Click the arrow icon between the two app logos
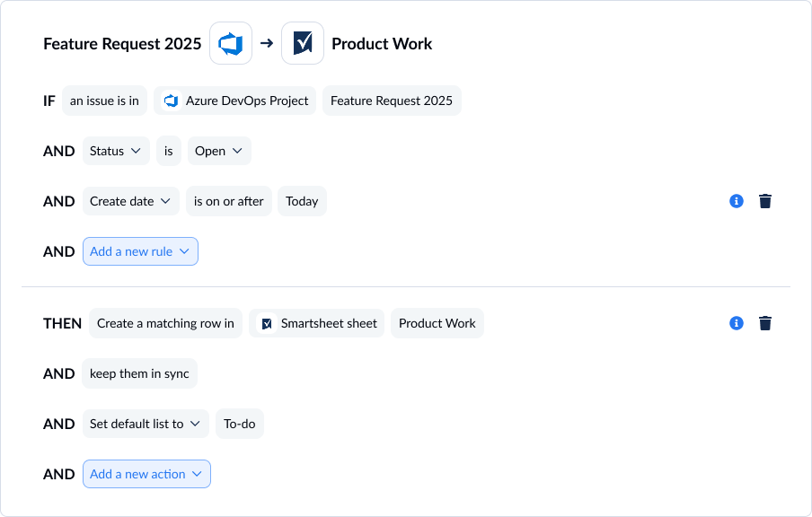This screenshot has height=517, width=812. (267, 42)
